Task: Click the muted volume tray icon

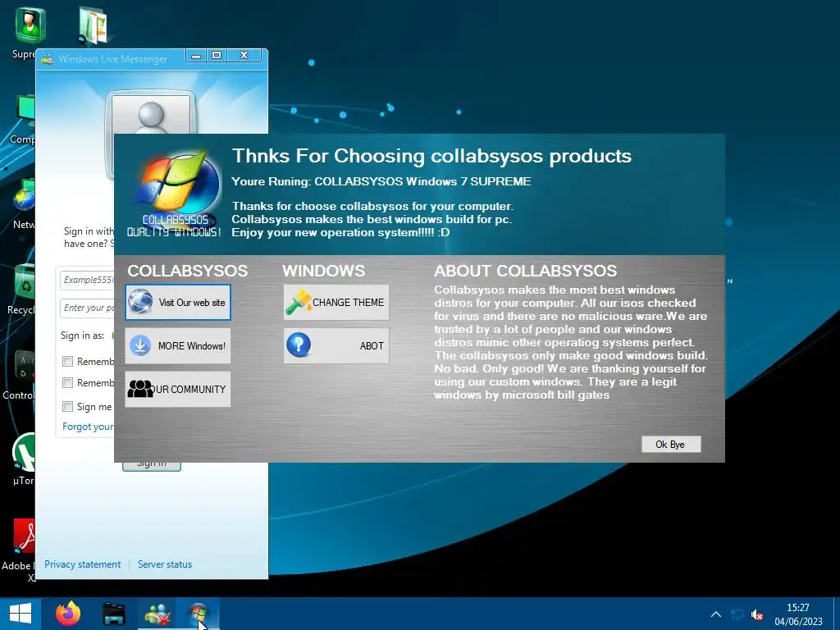Action: (x=757, y=614)
